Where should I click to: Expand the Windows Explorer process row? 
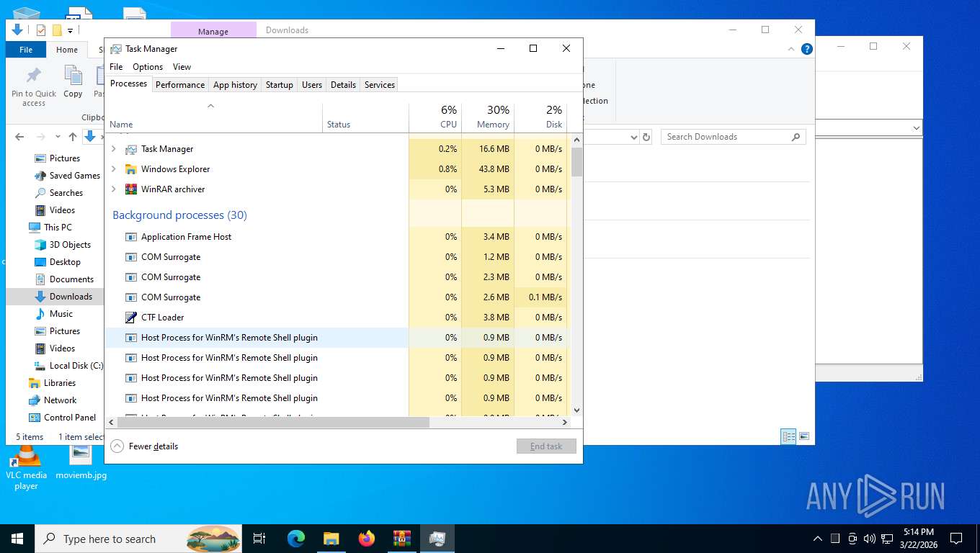(113, 169)
